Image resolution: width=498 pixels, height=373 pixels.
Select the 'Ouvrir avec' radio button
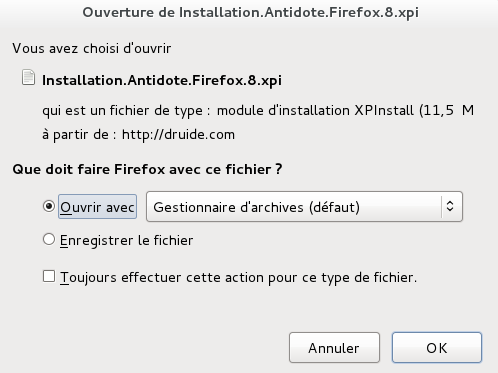(x=49, y=206)
